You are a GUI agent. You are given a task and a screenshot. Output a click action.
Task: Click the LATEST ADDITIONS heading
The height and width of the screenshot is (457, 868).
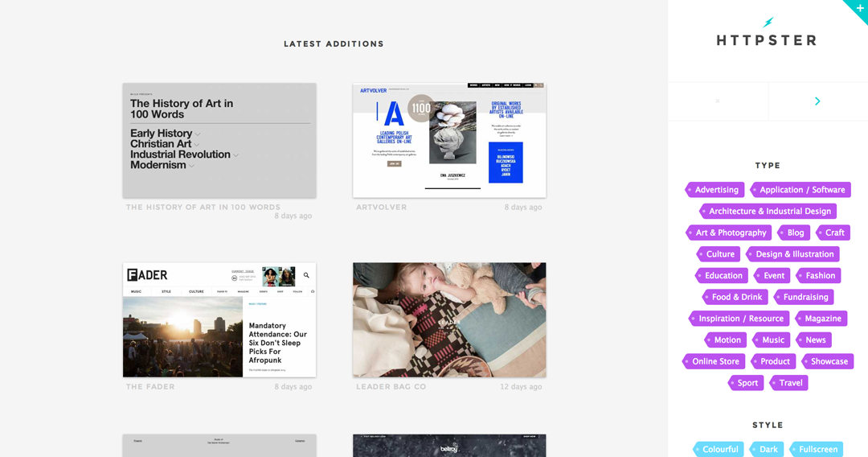point(334,43)
